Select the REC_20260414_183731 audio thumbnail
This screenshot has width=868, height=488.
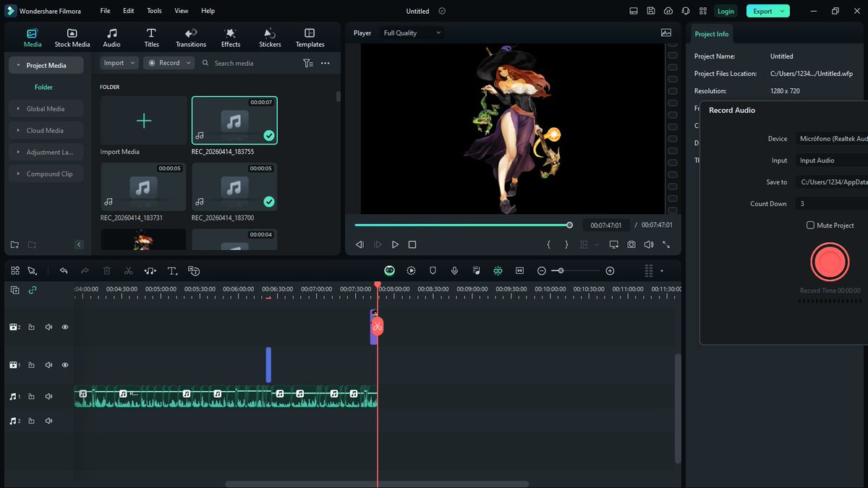(x=143, y=187)
